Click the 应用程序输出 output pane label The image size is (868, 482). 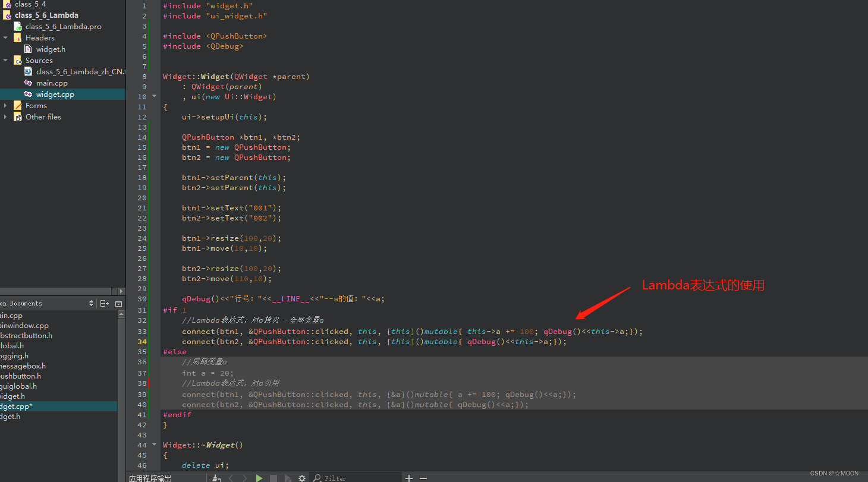[150, 478]
